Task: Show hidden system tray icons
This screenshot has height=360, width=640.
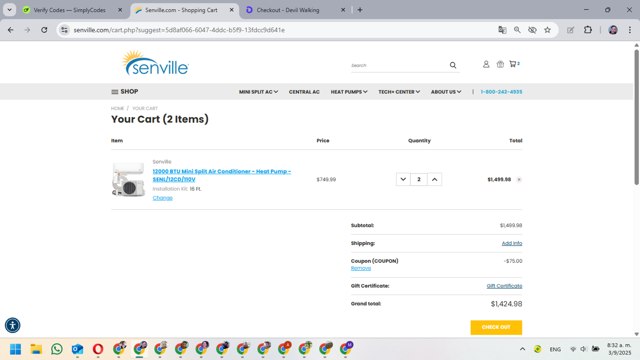Action: pyautogui.click(x=522, y=349)
